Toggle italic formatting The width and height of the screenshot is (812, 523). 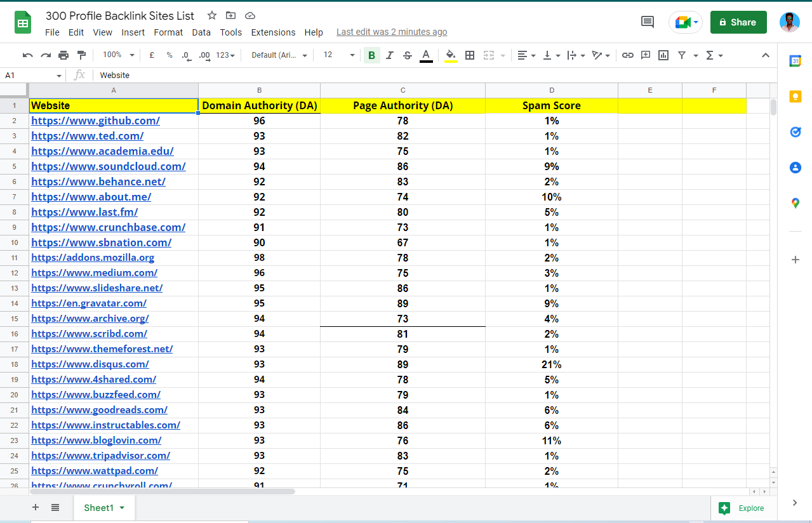click(390, 55)
